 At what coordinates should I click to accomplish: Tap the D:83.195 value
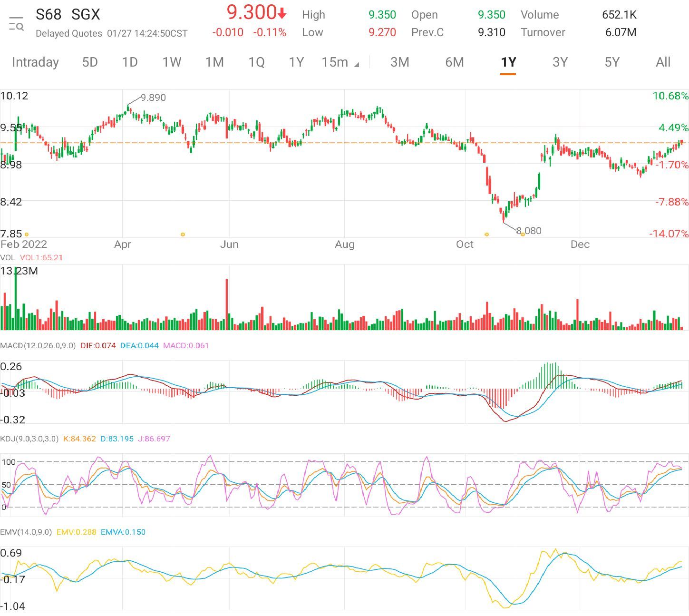(x=117, y=439)
